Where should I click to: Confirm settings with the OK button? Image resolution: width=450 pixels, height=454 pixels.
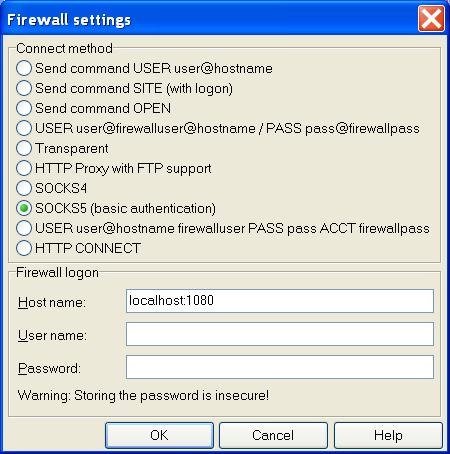[x=159, y=435]
